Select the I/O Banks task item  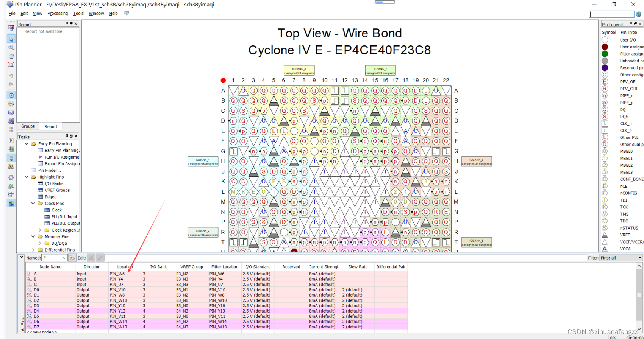[x=54, y=183]
